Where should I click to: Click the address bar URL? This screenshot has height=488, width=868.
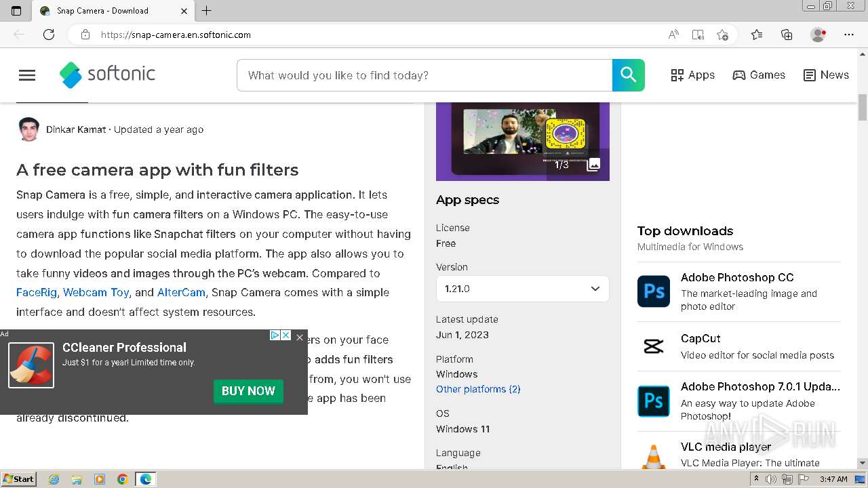(x=176, y=35)
